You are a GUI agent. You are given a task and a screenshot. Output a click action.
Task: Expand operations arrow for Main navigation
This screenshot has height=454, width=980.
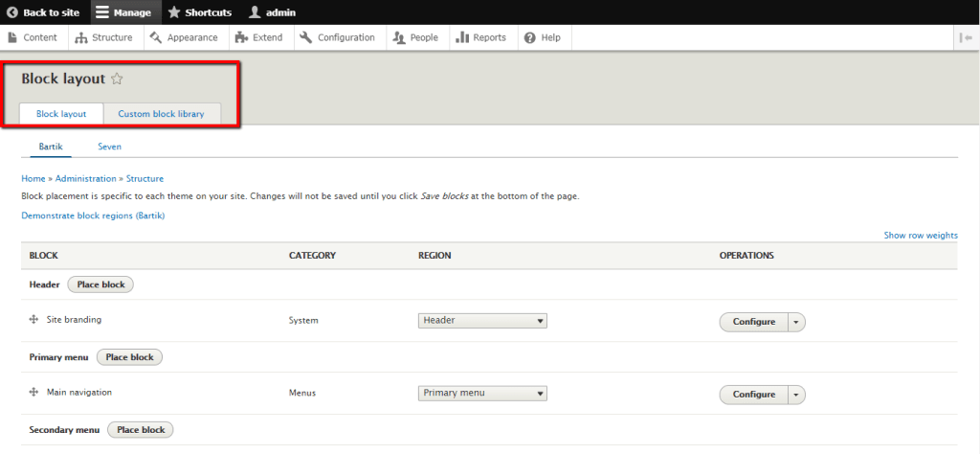[797, 395]
